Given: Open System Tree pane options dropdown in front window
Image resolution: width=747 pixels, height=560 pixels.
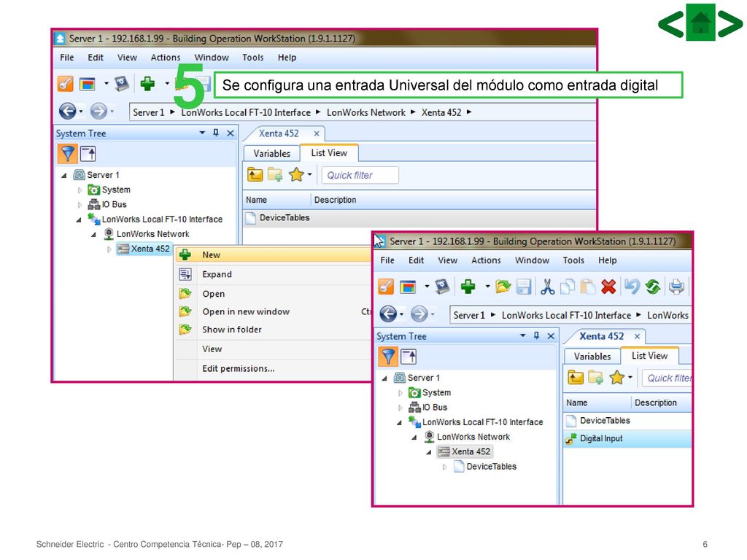Looking at the screenshot, I should pos(522,335).
